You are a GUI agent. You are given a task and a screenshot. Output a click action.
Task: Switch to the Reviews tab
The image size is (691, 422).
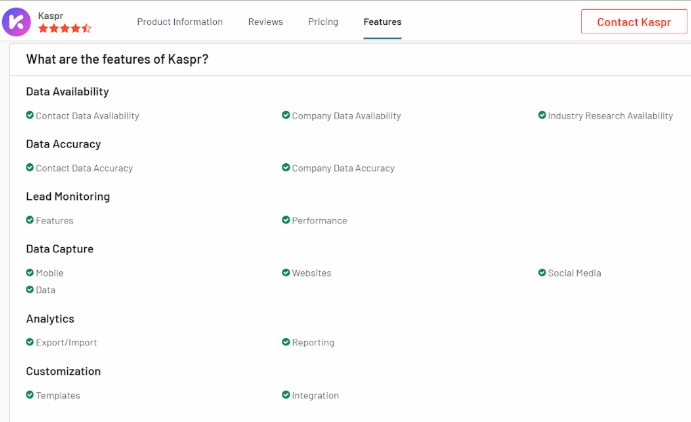(x=265, y=21)
